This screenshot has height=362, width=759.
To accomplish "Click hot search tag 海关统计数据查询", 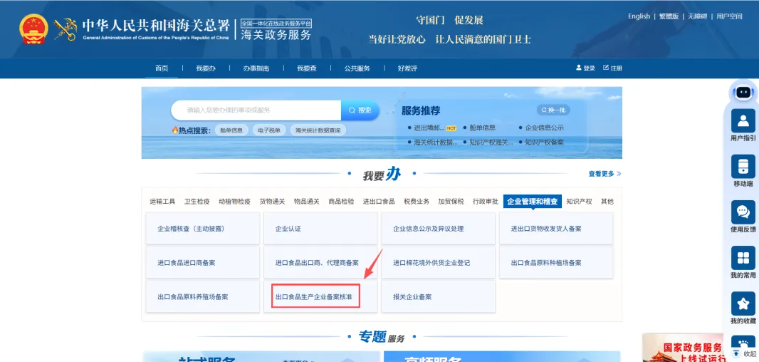I will 318,130.
